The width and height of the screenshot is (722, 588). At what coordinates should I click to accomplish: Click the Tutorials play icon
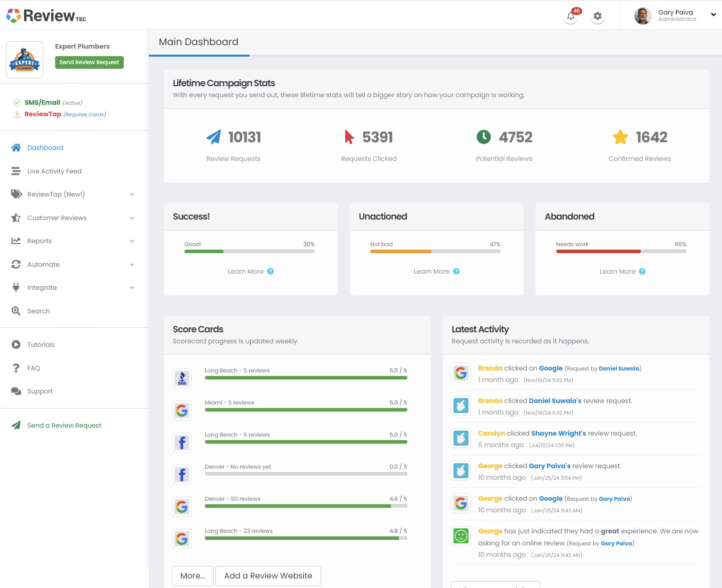pyautogui.click(x=16, y=344)
